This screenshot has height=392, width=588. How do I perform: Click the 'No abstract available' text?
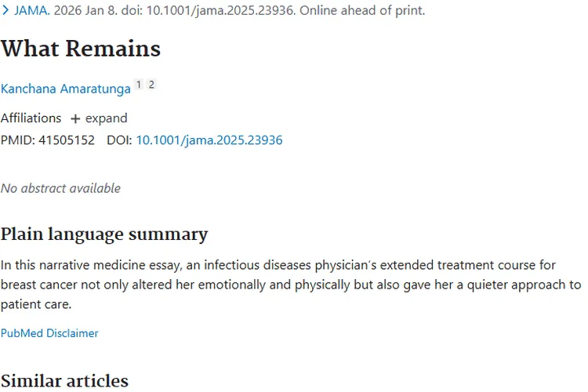coord(60,188)
